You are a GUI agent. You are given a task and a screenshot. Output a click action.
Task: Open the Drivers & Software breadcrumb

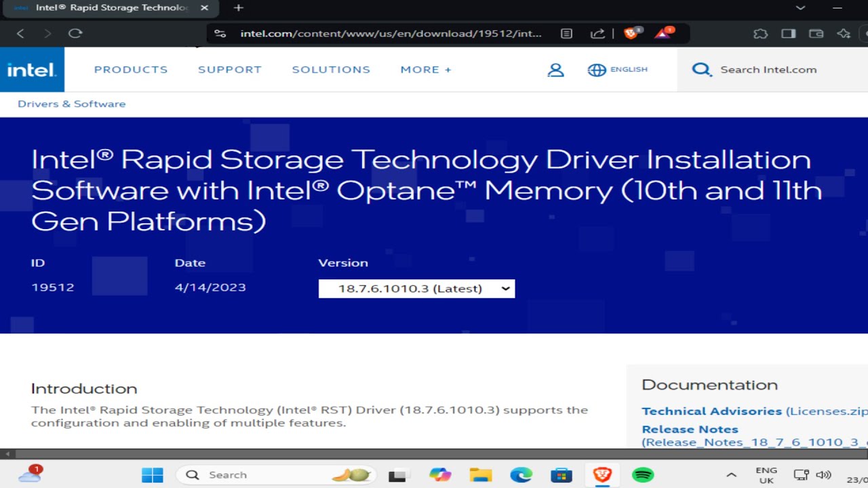(71, 104)
